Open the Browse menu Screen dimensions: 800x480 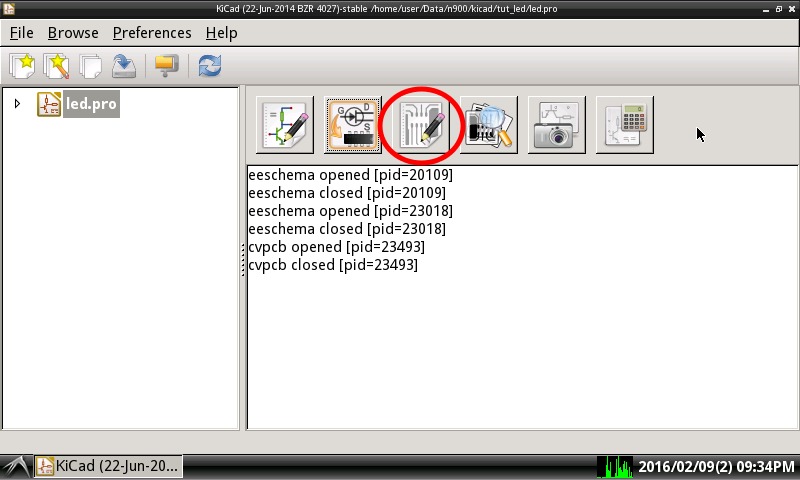pos(73,33)
